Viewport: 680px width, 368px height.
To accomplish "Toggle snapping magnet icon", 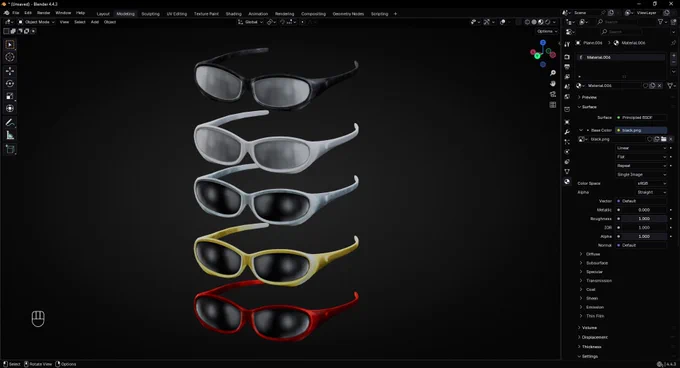I will [x=283, y=22].
